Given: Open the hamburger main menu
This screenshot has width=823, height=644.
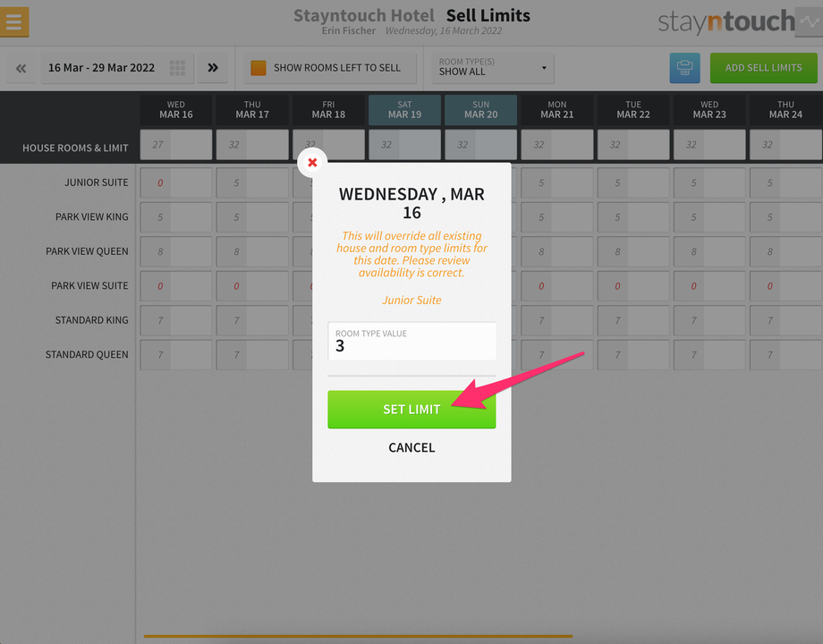Looking at the screenshot, I should pos(14,21).
